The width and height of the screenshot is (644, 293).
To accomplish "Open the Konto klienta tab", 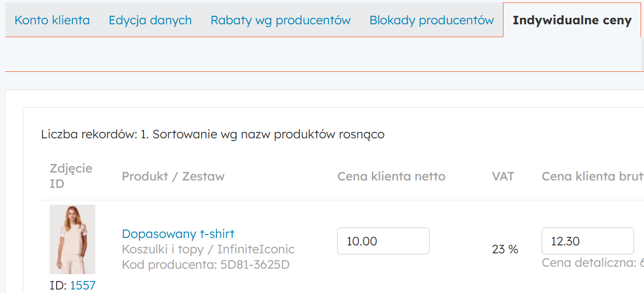I will tap(52, 20).
